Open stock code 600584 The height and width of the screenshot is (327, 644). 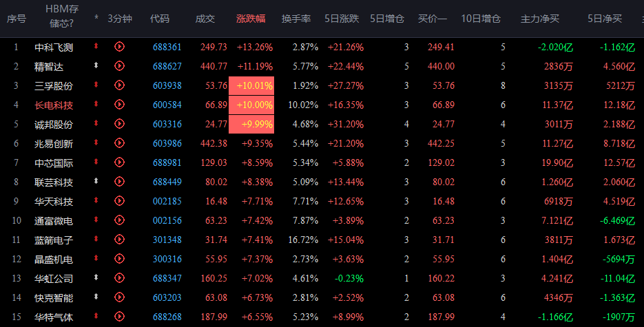click(167, 105)
